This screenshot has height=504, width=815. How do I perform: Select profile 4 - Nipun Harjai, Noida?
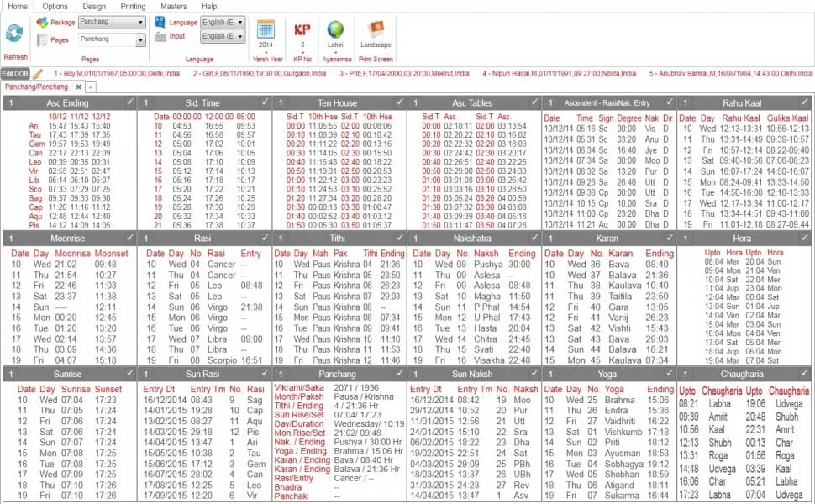[x=559, y=74]
